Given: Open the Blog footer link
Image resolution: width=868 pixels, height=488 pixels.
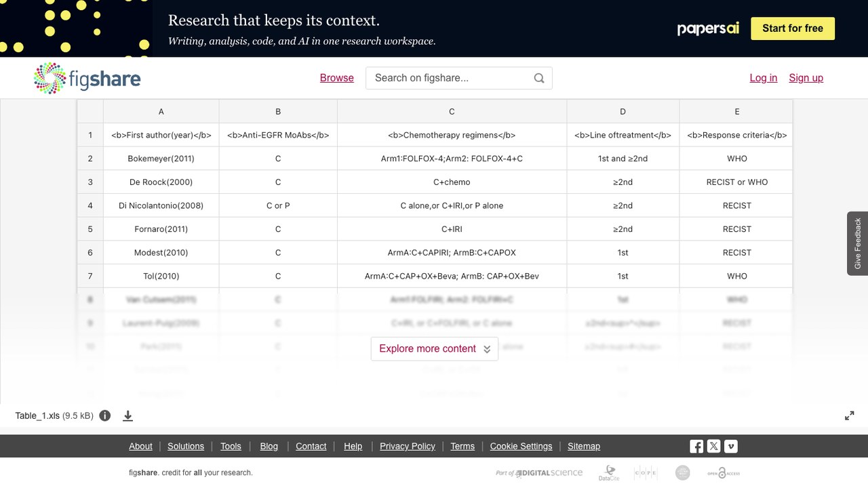Looking at the screenshot, I should click(269, 446).
